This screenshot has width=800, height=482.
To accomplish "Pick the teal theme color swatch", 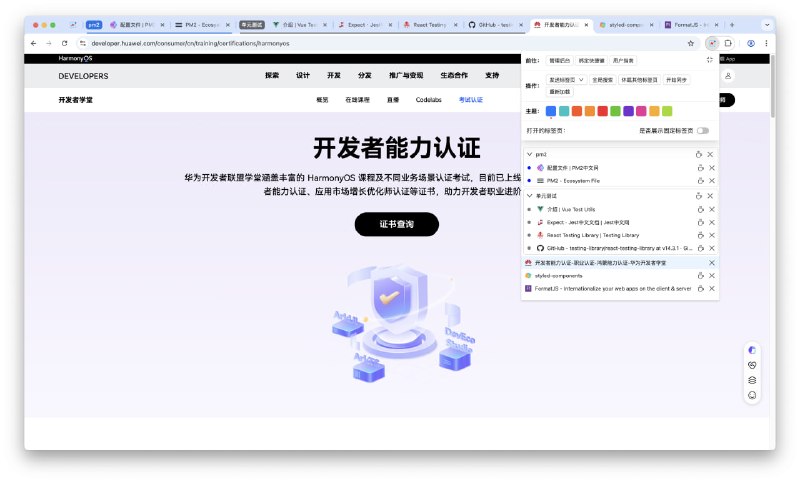I will click(564, 111).
